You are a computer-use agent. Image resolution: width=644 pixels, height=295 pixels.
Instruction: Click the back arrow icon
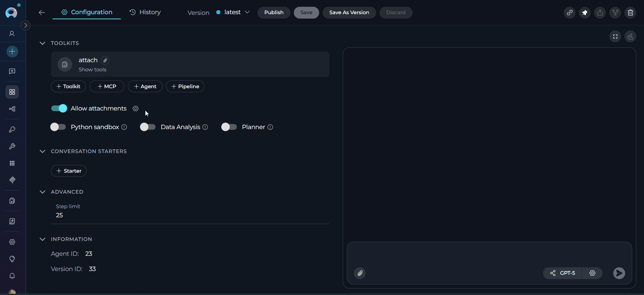pos(42,13)
